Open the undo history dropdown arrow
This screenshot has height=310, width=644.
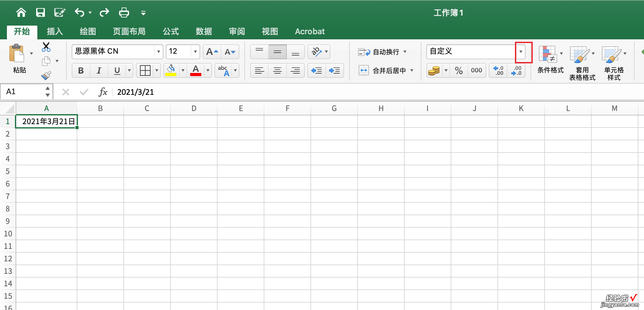click(x=90, y=13)
